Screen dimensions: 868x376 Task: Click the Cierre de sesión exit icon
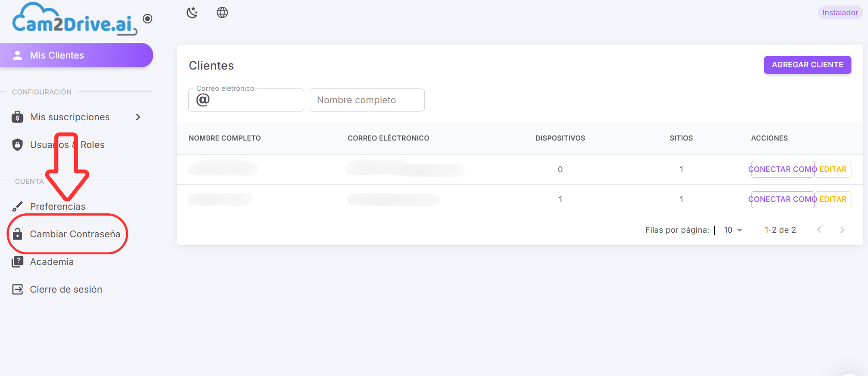17,289
